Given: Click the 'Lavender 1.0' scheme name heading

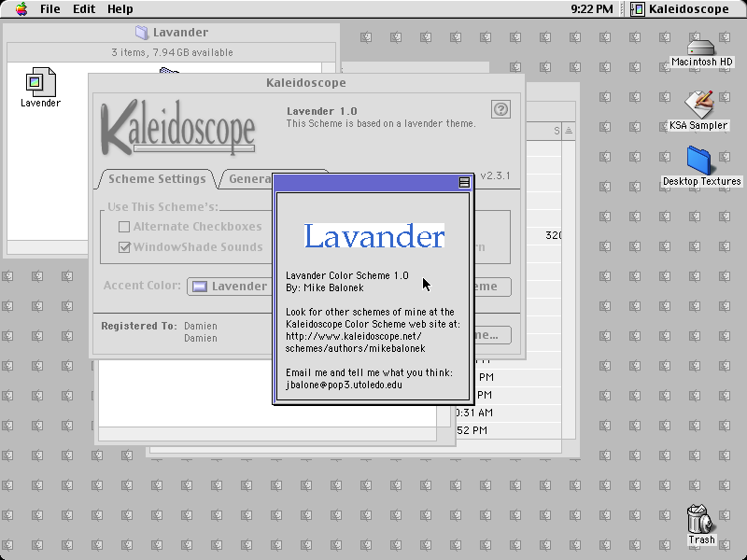Looking at the screenshot, I should point(321,111).
